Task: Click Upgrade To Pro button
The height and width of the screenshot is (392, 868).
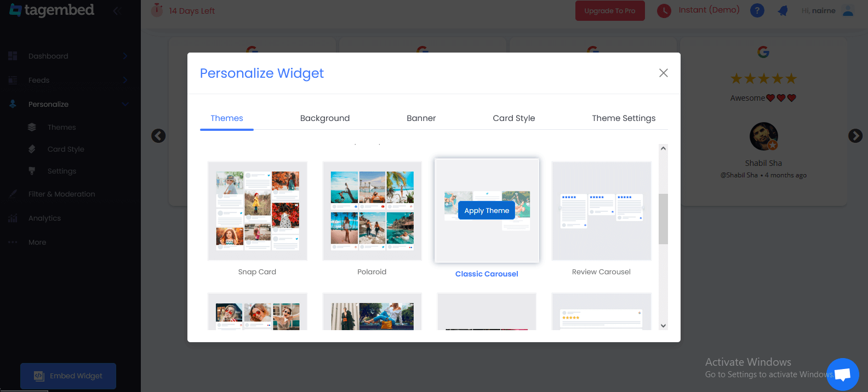Action: pyautogui.click(x=610, y=10)
